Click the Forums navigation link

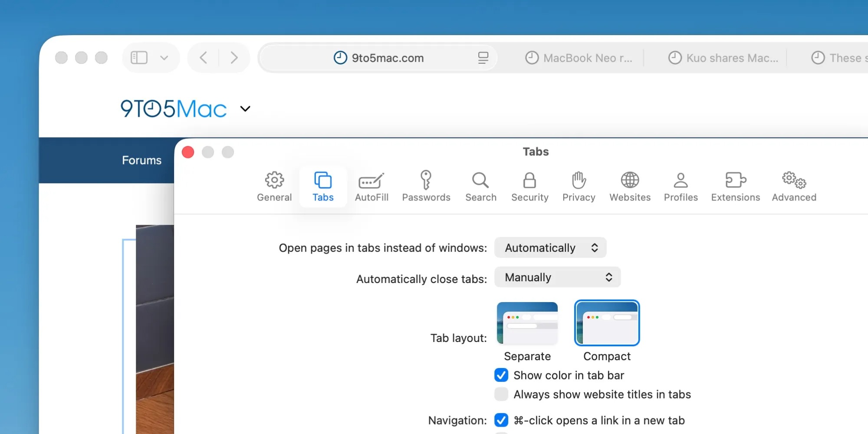pos(141,160)
